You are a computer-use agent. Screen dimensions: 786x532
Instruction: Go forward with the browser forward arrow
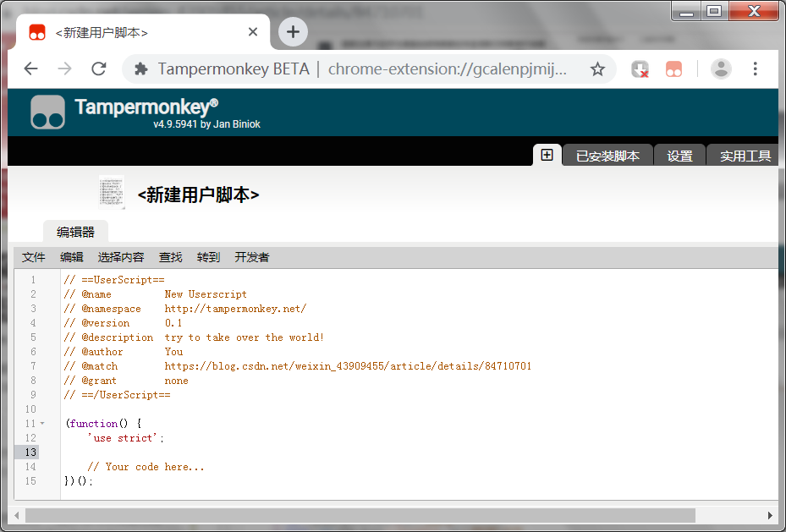(64, 69)
